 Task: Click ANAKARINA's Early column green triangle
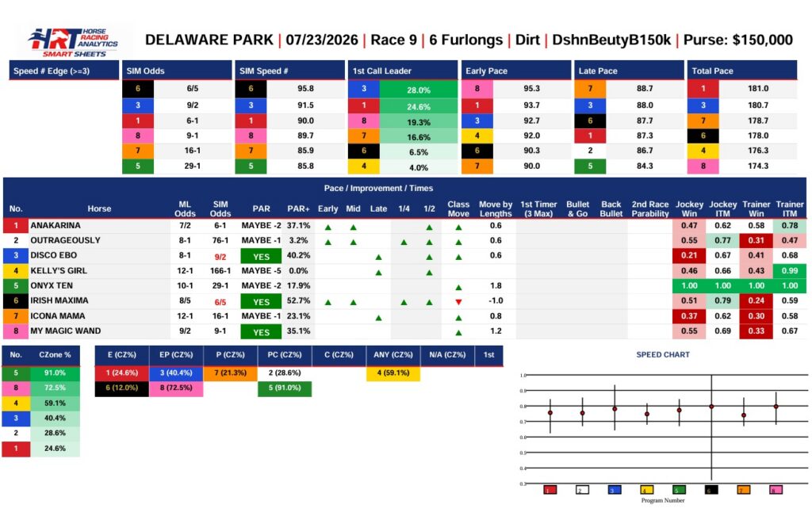[x=327, y=227]
